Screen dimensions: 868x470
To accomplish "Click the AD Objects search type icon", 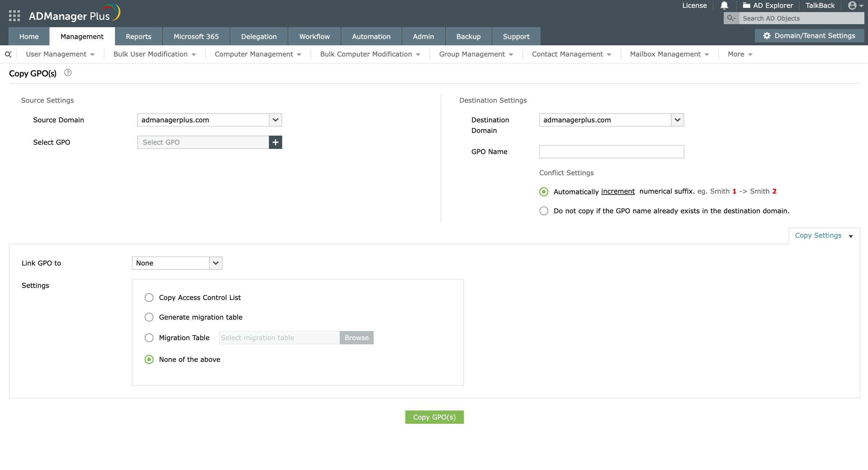I will 731,18.
